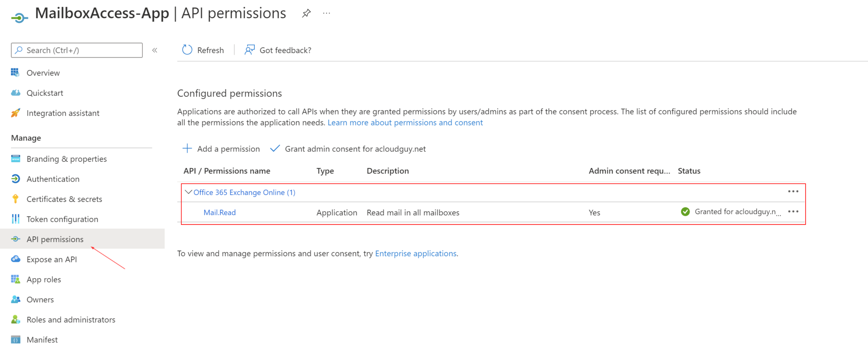
Task: Click the Overview grid icon
Action: pos(15,73)
